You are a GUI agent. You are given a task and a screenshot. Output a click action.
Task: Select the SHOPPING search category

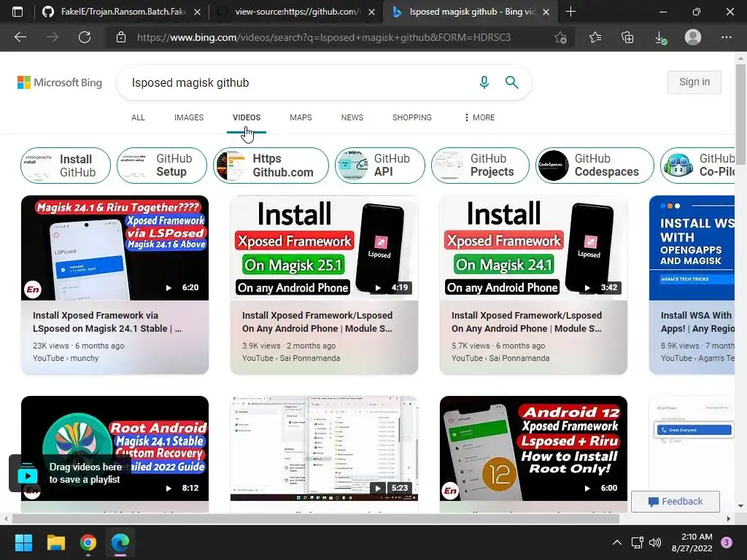coord(412,117)
